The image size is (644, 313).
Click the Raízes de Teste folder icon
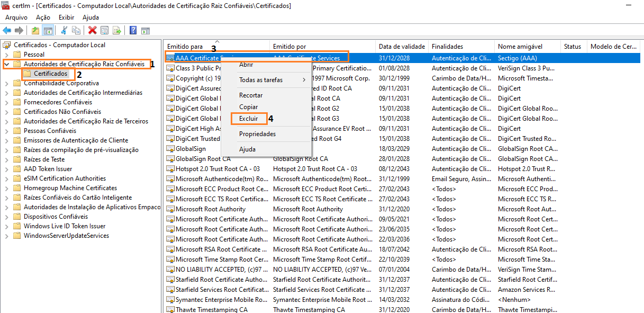click(x=17, y=159)
